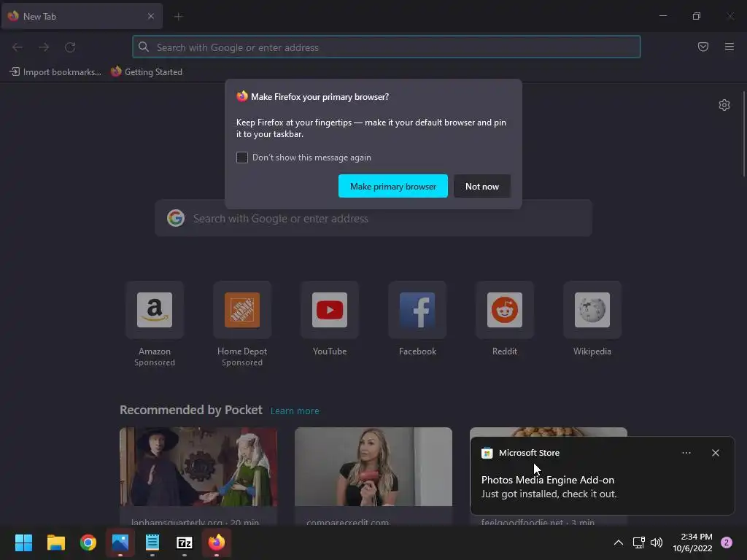The image size is (747, 560).
Task: Open the Firefox application menu
Action: pyautogui.click(x=729, y=47)
